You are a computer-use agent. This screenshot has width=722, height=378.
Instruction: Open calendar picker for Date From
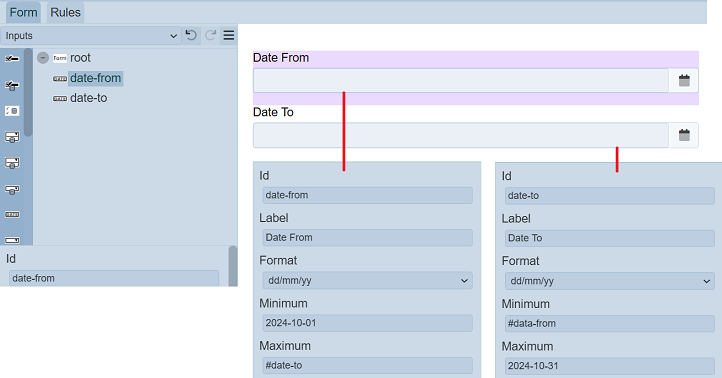(684, 81)
